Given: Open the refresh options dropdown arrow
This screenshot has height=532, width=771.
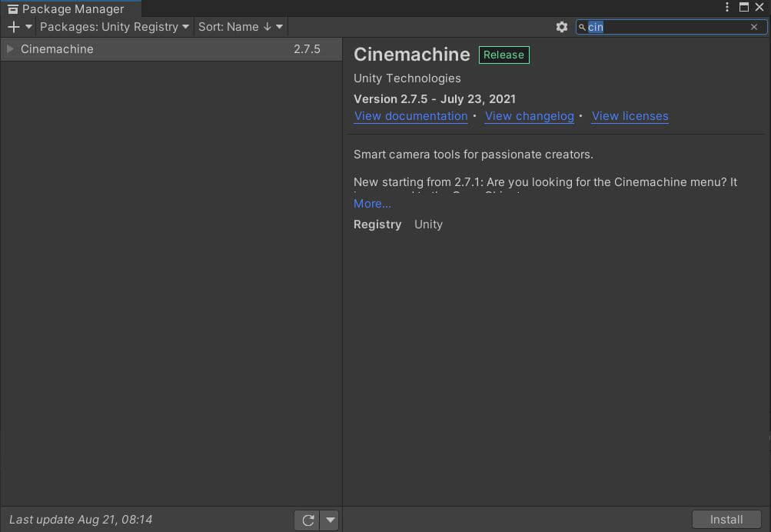Looking at the screenshot, I should coord(330,520).
